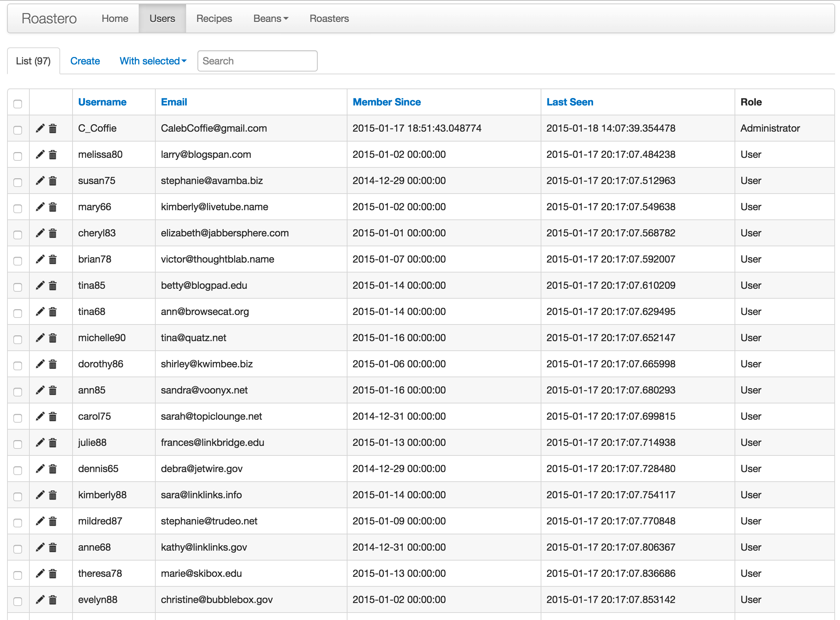
Task: Open the With selected dropdown
Action: coord(153,61)
